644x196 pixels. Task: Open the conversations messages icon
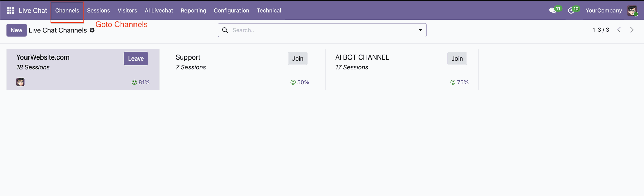point(552,11)
